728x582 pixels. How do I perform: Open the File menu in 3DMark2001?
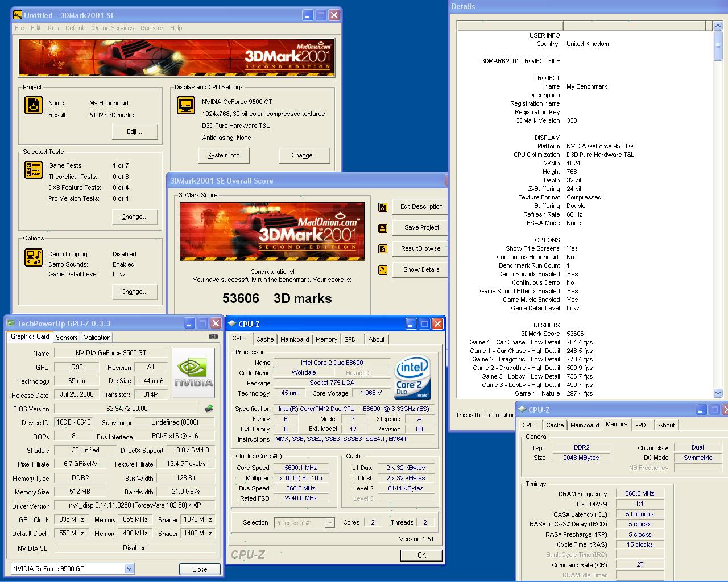tap(19, 28)
